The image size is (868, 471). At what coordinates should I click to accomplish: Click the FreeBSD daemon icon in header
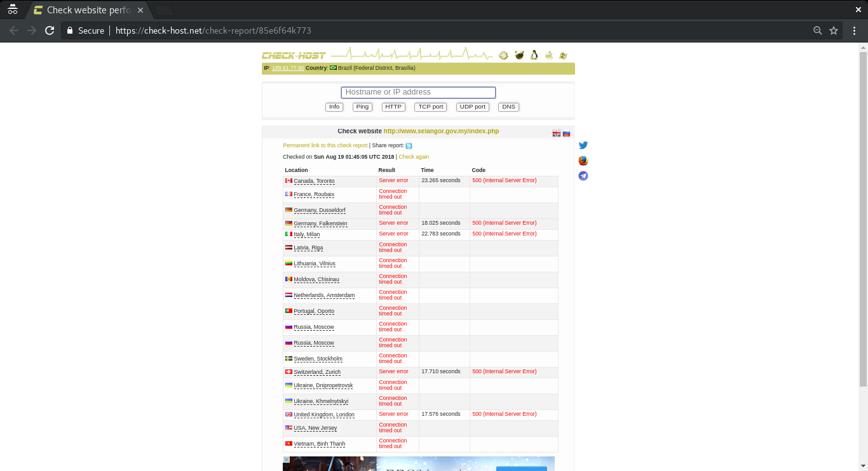pos(519,55)
